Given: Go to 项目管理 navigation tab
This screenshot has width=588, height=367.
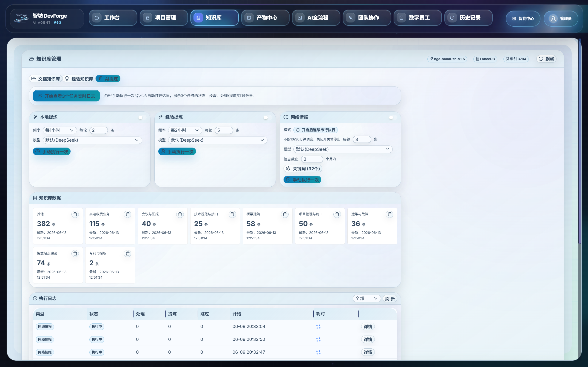Looking at the screenshot, I should click(164, 18).
